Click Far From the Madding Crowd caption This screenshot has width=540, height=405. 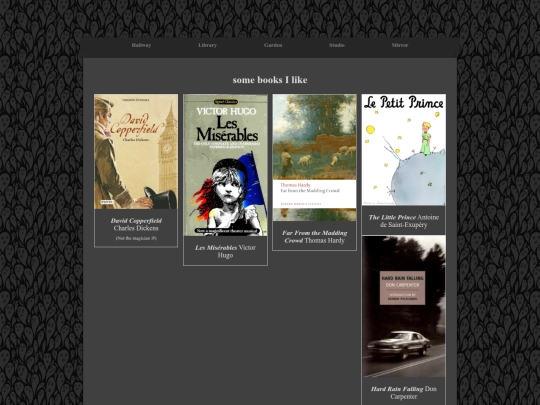pos(314,237)
